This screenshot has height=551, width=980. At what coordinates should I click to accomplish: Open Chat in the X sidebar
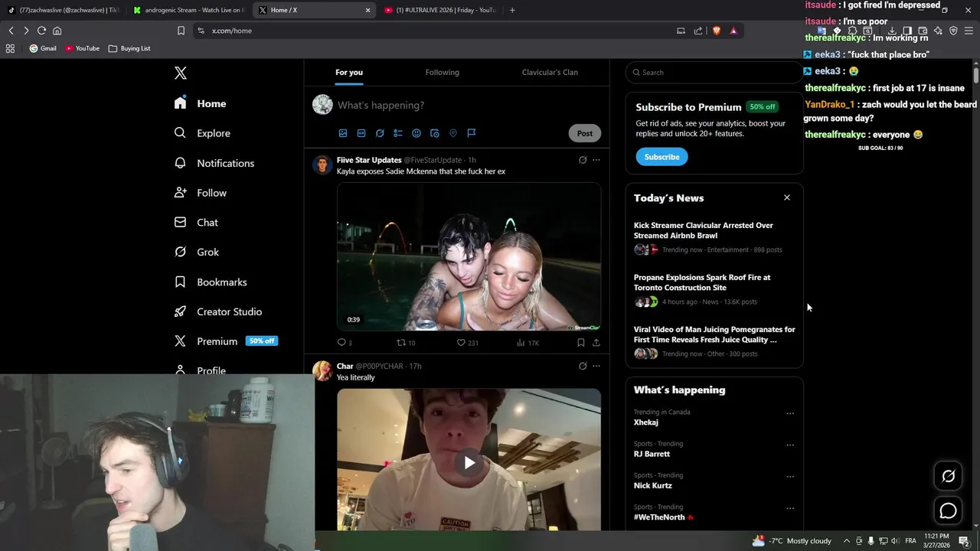tap(196, 223)
